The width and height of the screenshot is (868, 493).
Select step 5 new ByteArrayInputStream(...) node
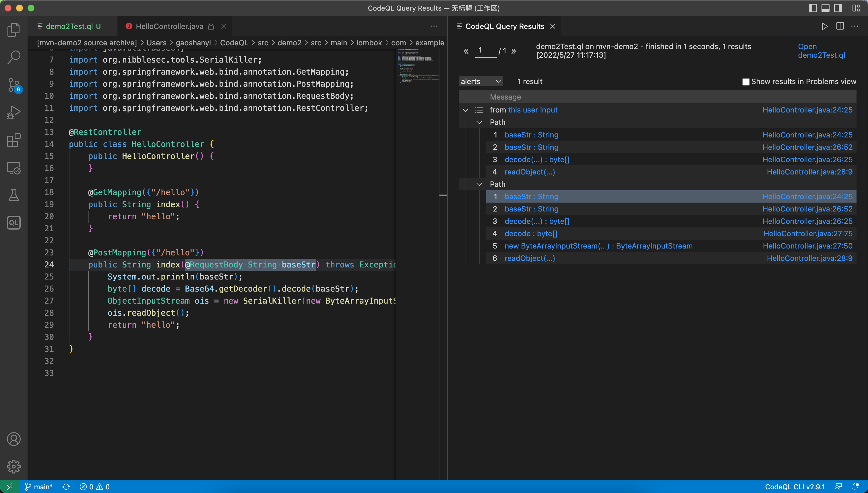(x=598, y=246)
